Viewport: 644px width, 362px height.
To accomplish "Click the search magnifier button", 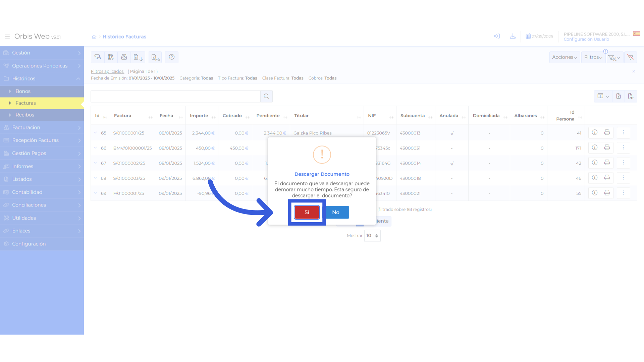I will click(x=267, y=97).
